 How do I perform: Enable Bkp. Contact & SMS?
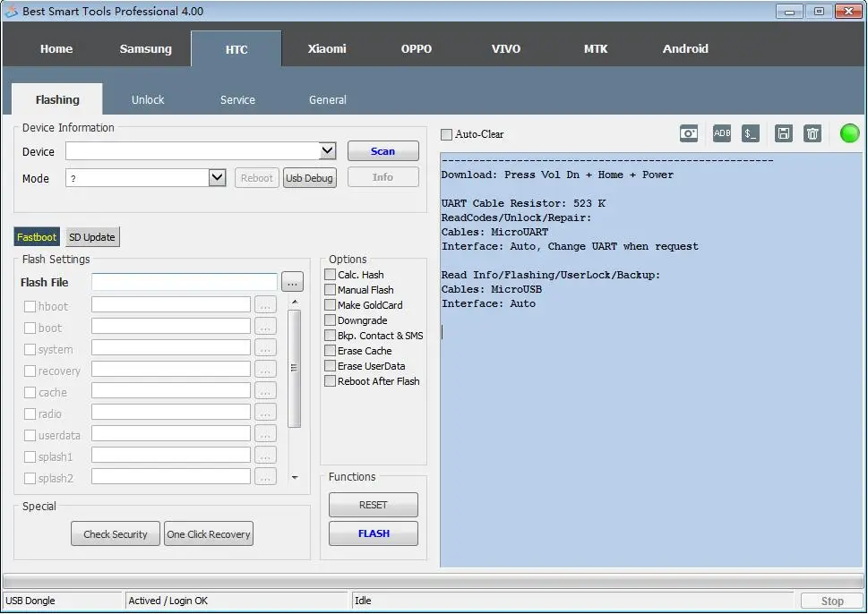tap(330, 336)
